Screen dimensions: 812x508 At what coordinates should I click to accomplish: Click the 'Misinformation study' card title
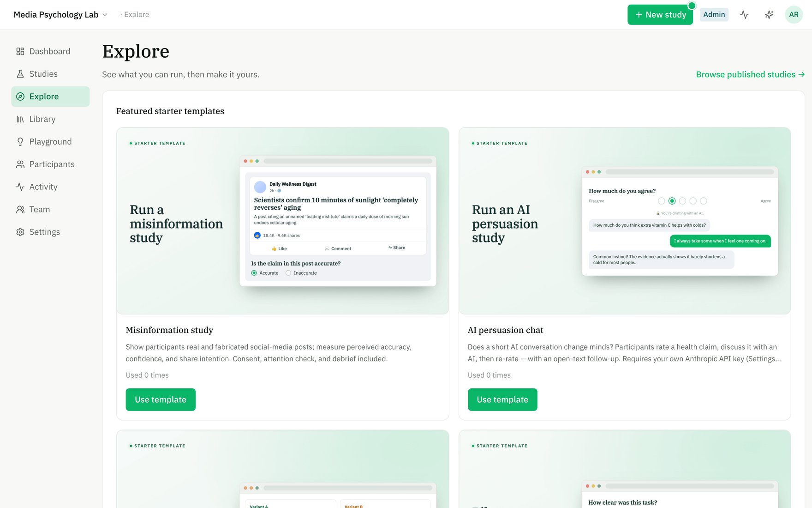tap(169, 330)
